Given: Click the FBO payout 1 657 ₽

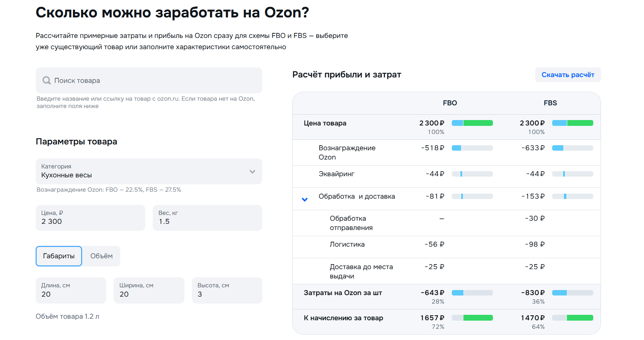Looking at the screenshot, I should point(432,318).
